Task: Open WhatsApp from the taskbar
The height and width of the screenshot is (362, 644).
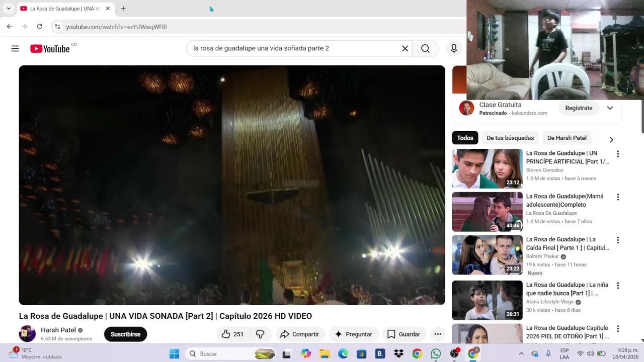Action: pos(436,354)
